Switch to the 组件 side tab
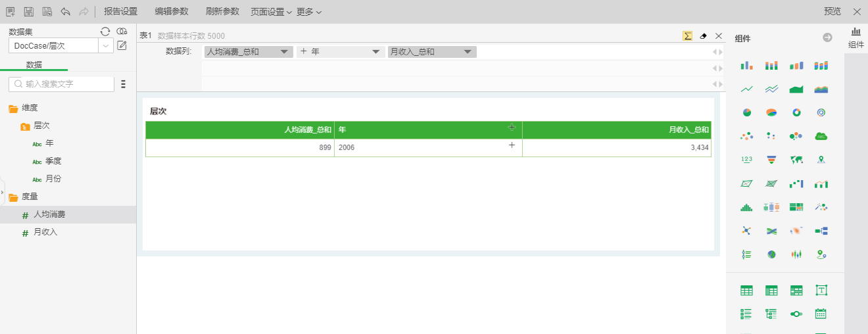 pos(856,38)
